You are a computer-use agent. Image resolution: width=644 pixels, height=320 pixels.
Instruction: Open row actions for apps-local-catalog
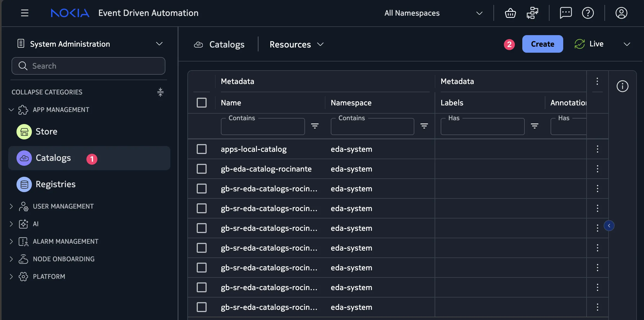598,149
